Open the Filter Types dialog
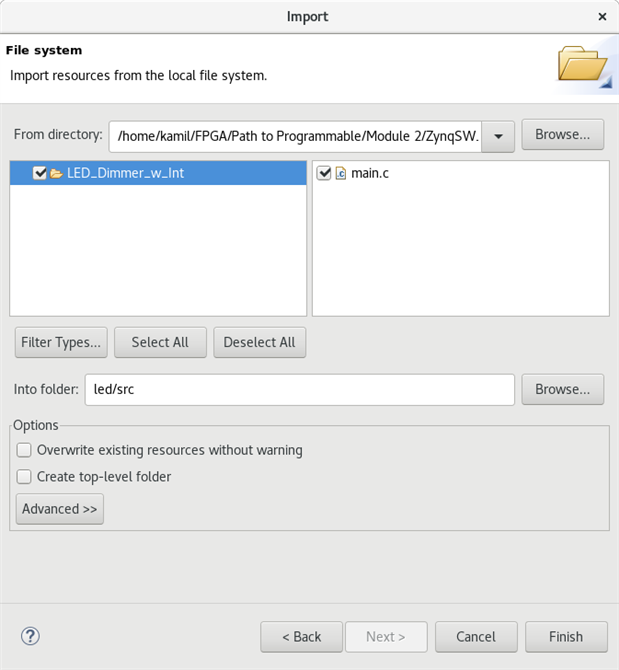Screen dimensions: 619x670 tap(61, 342)
